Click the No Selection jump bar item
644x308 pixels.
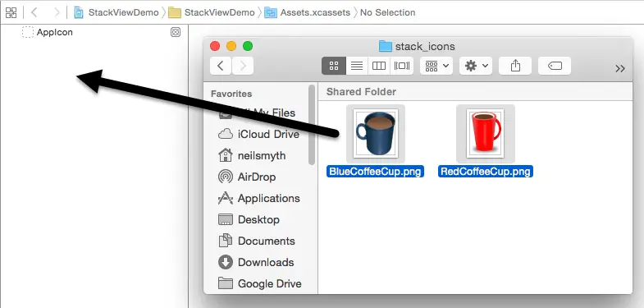[x=387, y=12]
